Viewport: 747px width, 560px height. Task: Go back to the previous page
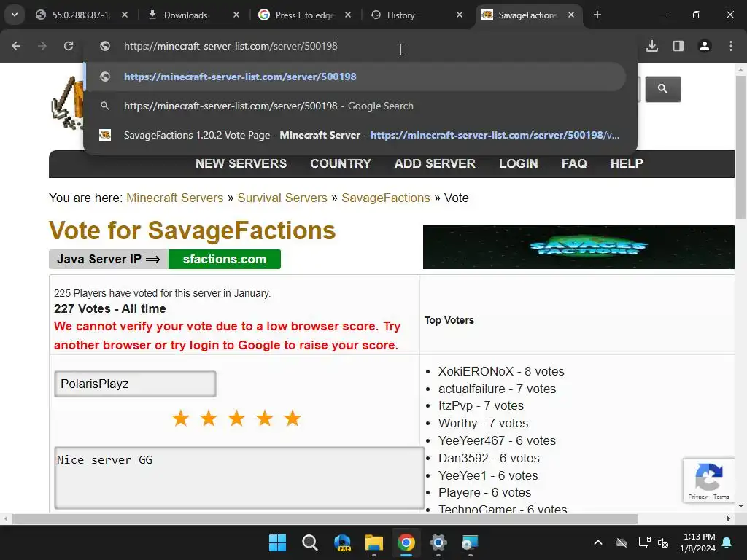pos(16,46)
